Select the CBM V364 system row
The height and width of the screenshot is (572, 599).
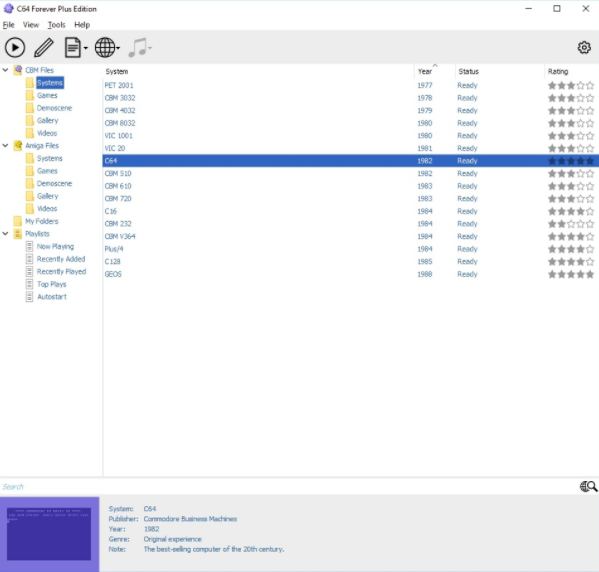[351, 236]
